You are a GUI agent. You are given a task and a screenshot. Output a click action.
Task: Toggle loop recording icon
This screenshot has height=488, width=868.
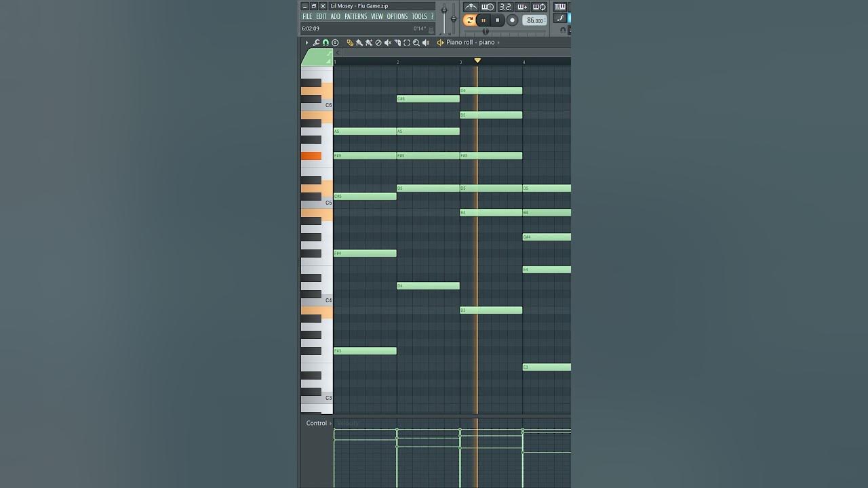coord(539,7)
